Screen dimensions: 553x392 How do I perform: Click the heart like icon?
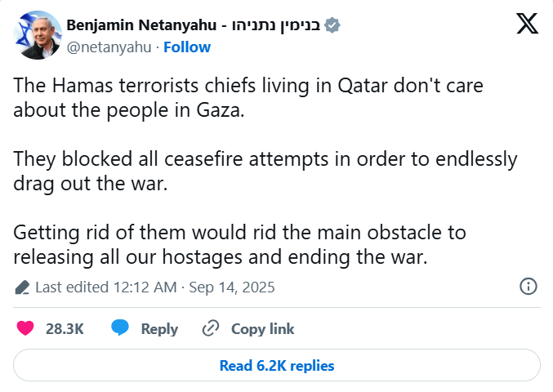[x=25, y=328]
